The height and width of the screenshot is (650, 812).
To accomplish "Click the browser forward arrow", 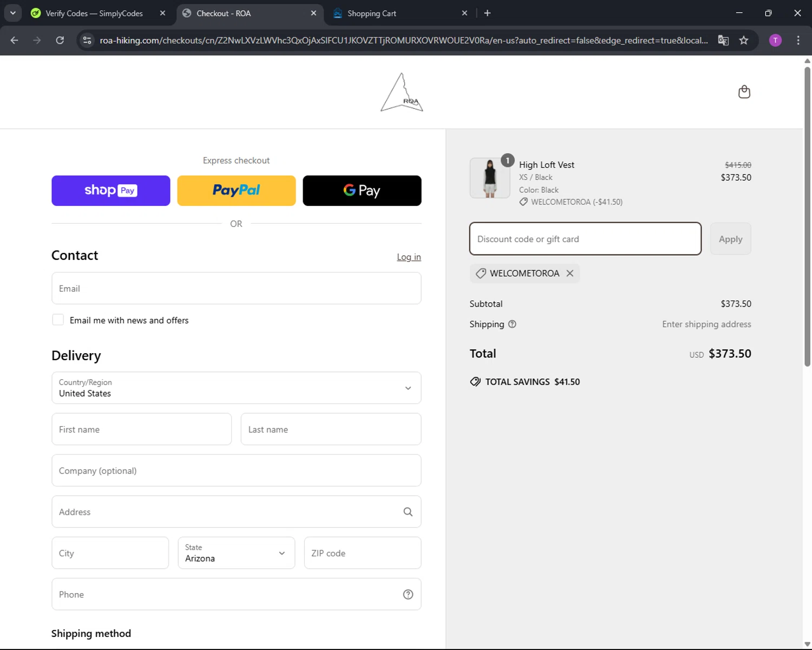I will 37,40.
